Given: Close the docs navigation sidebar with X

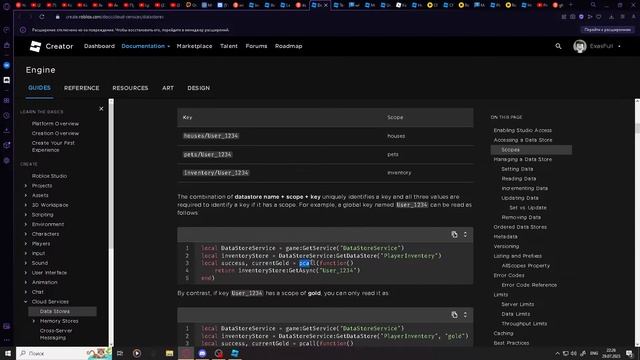Looking at the screenshot, I should [101, 109].
